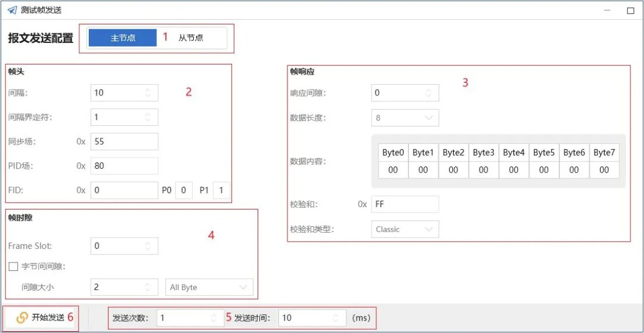Click the Byte2 data cell value
Image resolution: width=644 pixels, height=333 pixels.
pyautogui.click(x=453, y=170)
